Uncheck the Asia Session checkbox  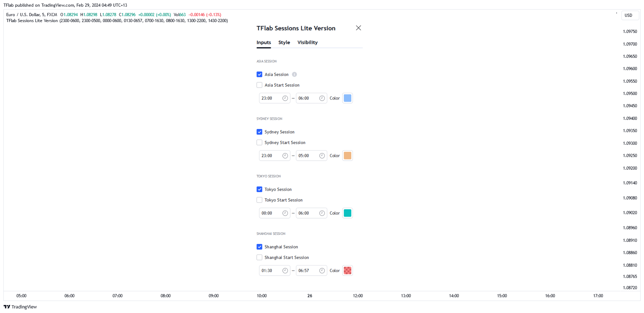click(259, 74)
